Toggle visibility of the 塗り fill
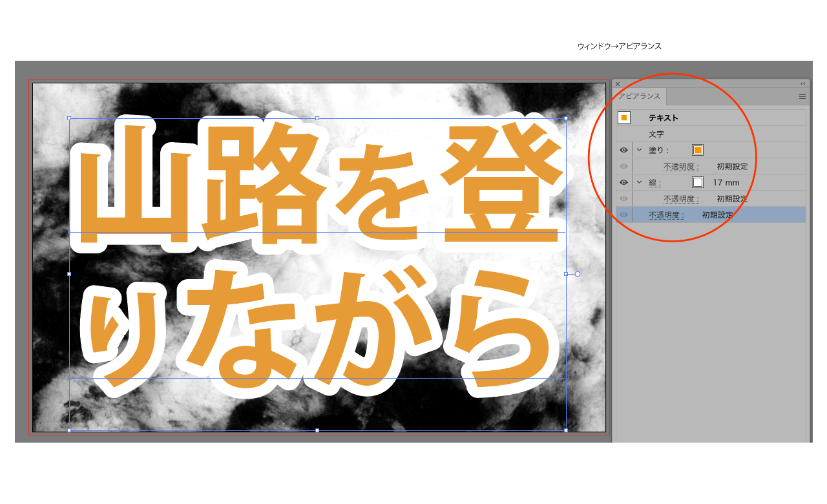Image resolution: width=827 pixels, height=504 pixels. pyautogui.click(x=623, y=150)
